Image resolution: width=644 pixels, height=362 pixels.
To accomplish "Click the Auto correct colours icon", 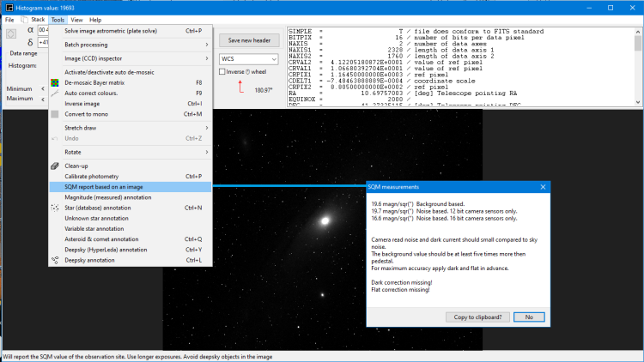I will click(x=55, y=94).
